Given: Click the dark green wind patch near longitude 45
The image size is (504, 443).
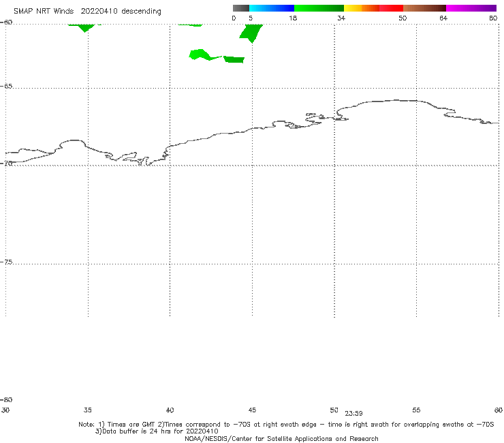Looking at the screenshot, I should tap(252, 33).
